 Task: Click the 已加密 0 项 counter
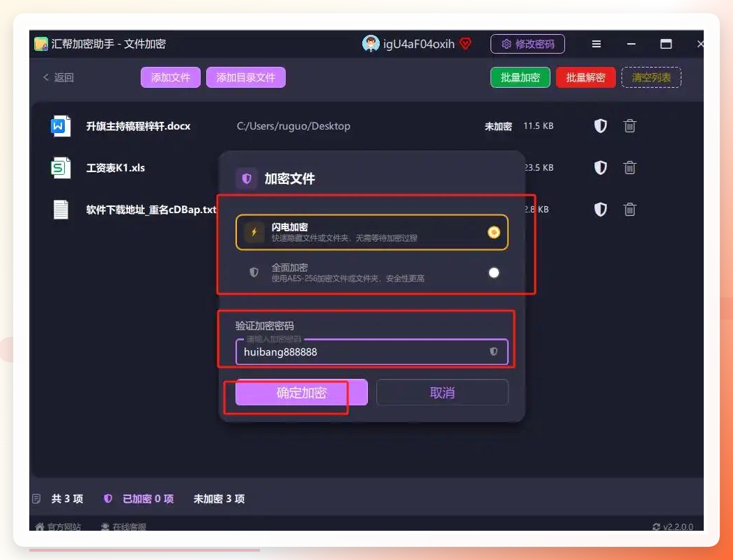(148, 499)
